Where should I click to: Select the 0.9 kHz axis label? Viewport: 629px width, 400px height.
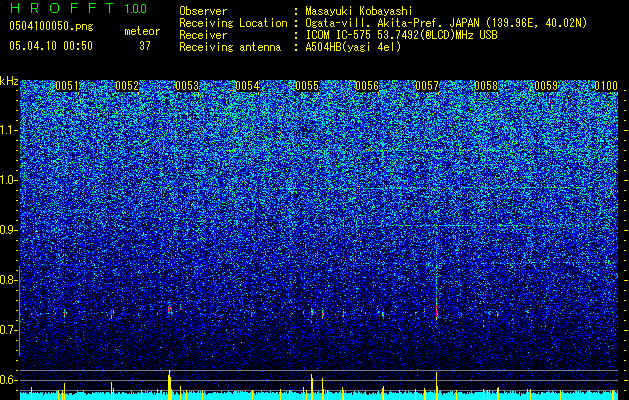pyautogui.click(x=9, y=230)
